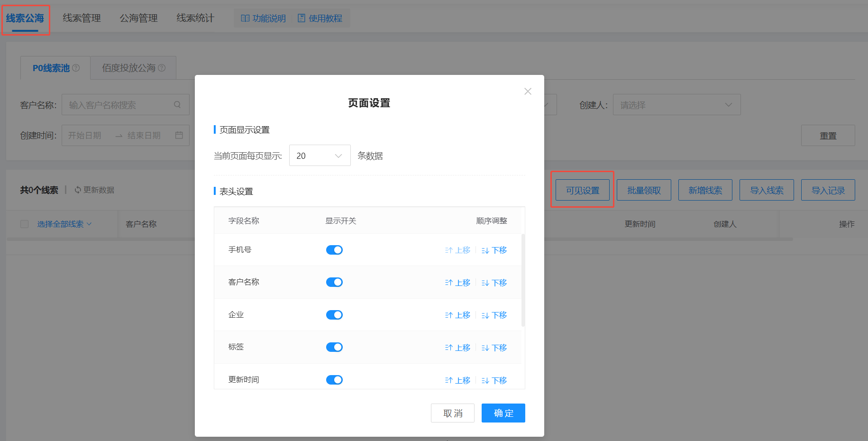Close the 页面设置 dialog with X icon
This screenshot has width=868, height=441.
tap(528, 91)
